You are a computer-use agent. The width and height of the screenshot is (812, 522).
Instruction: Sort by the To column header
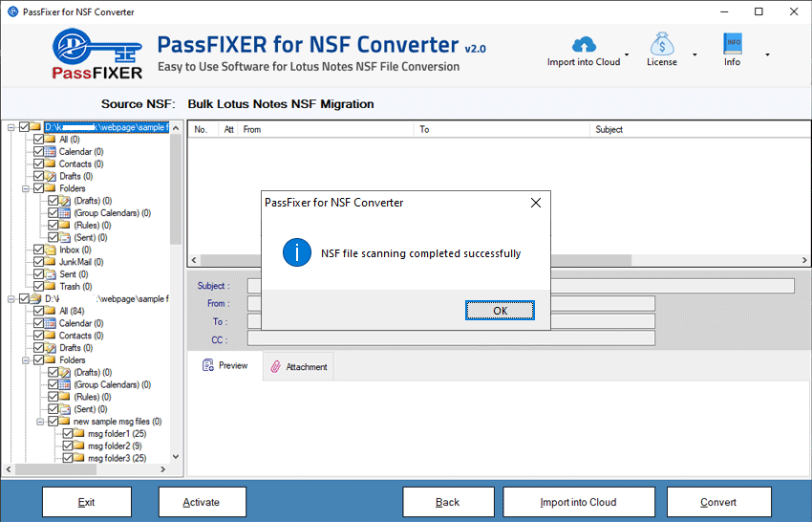[x=502, y=130]
